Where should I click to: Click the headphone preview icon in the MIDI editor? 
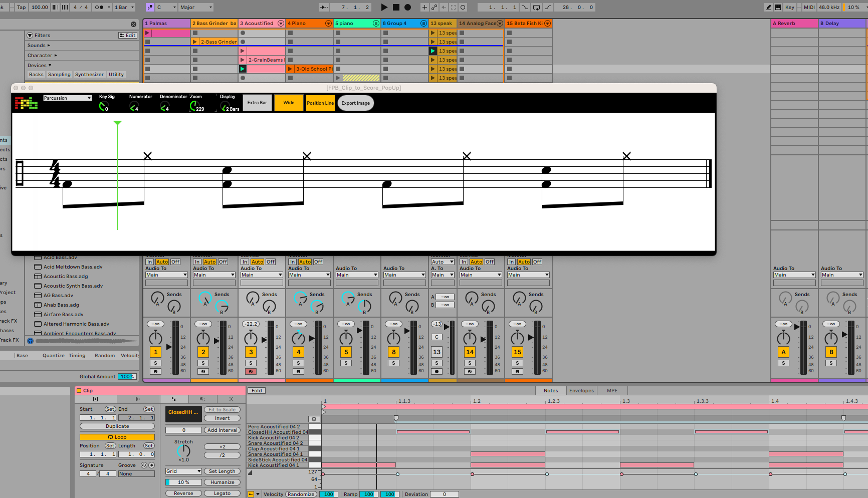(x=314, y=419)
